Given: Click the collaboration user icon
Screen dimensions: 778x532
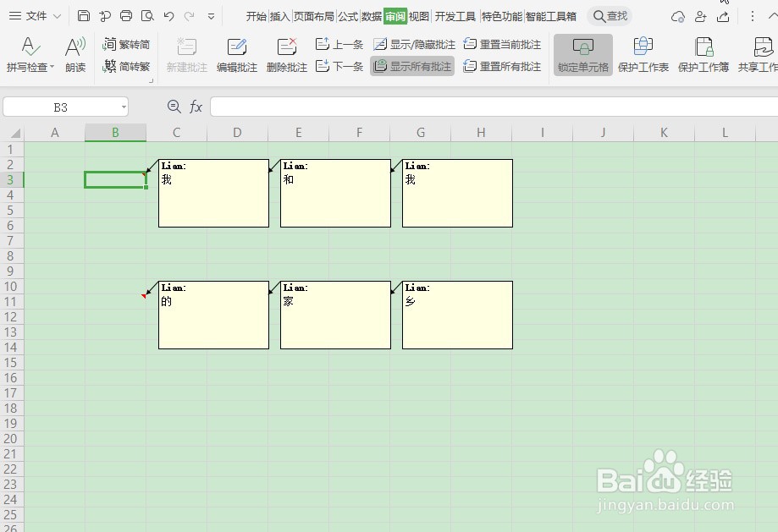Looking at the screenshot, I should 701,17.
